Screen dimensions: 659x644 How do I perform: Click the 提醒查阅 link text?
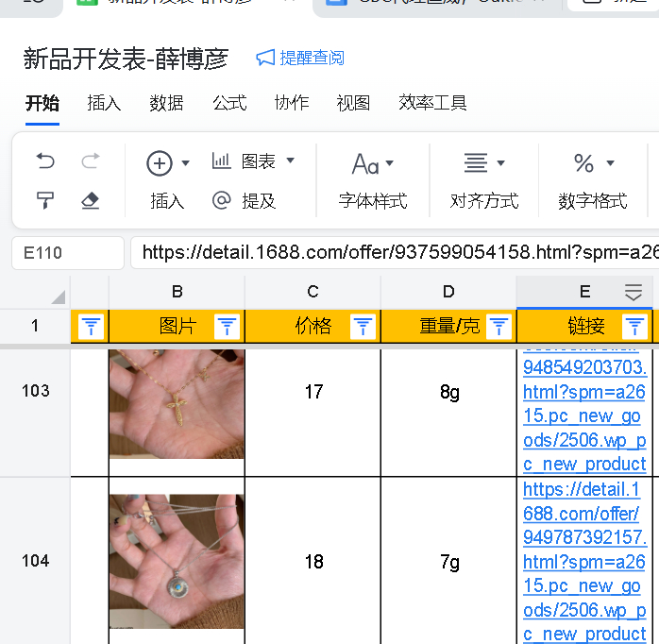312,59
